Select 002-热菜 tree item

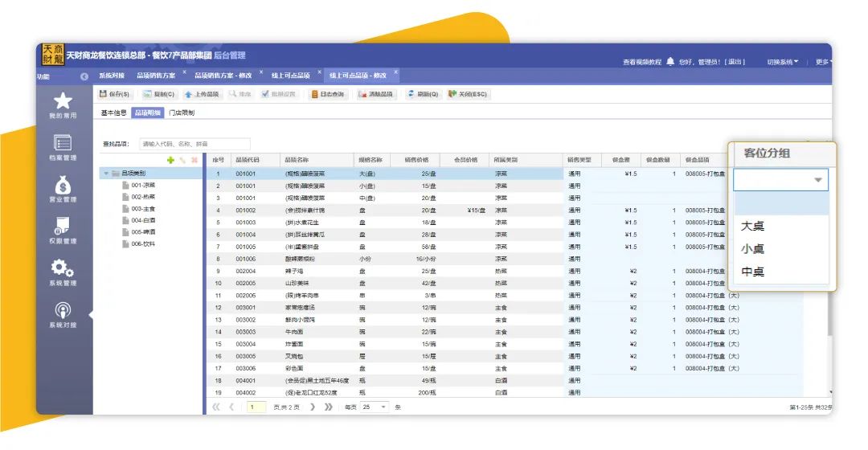pyautogui.click(x=143, y=197)
